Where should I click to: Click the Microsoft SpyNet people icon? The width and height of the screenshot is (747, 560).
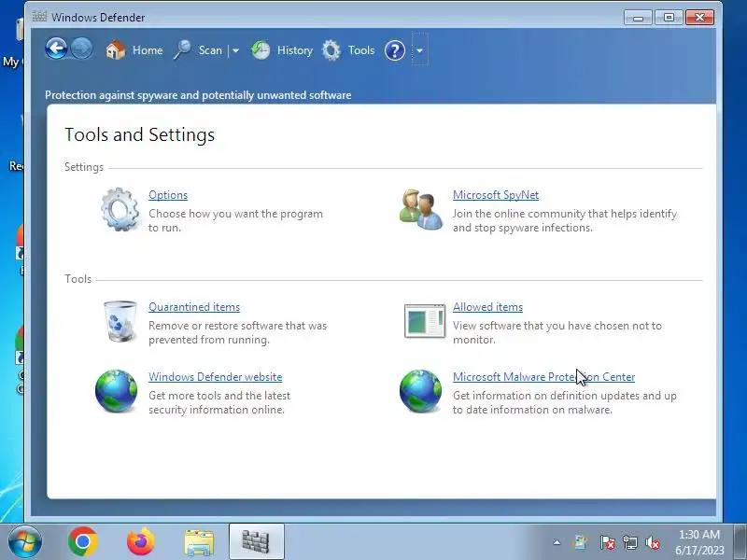[421, 209]
